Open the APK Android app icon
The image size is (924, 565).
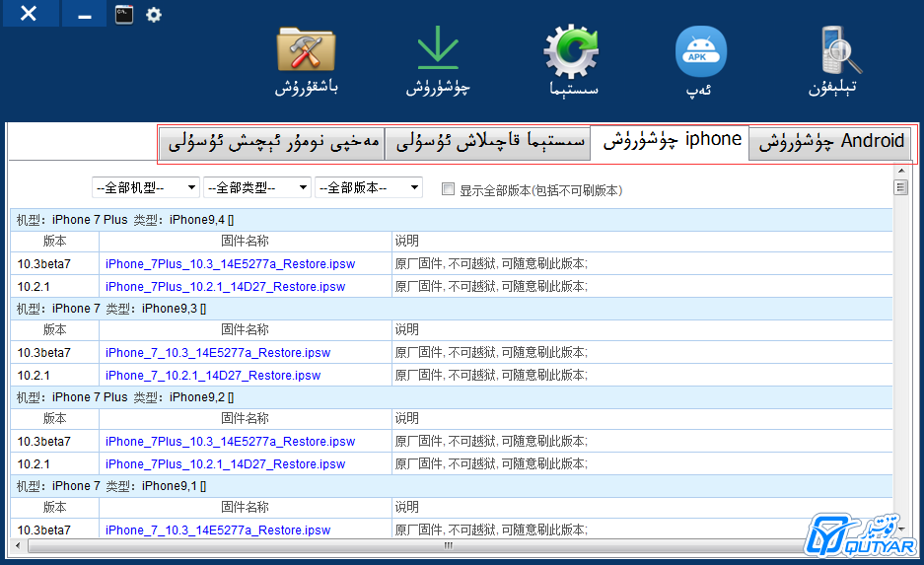tap(701, 51)
